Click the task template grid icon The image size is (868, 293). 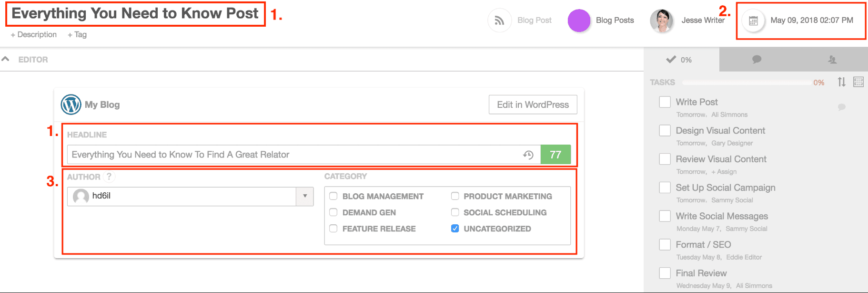click(x=858, y=82)
